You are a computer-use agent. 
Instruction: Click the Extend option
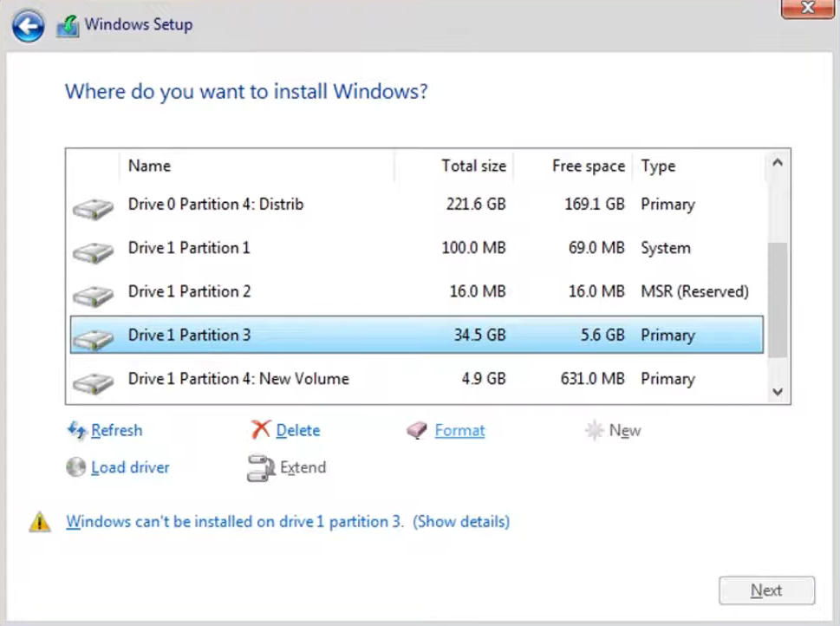(303, 467)
